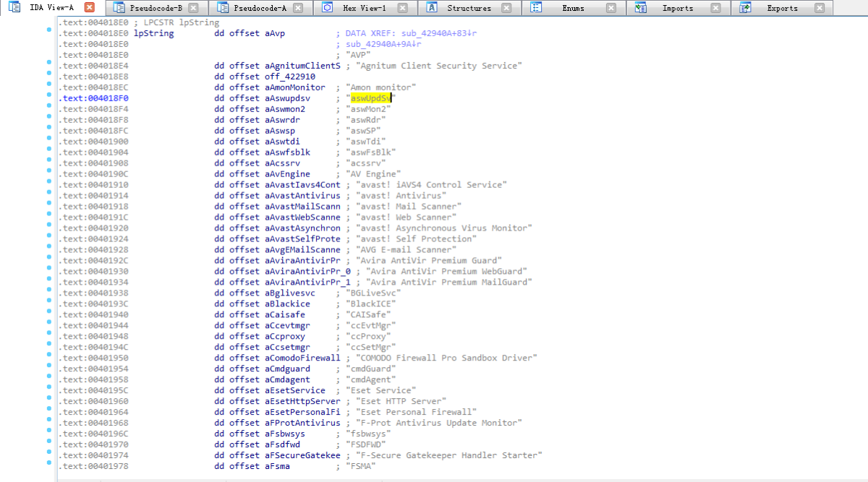The height and width of the screenshot is (482, 868).
Task: Click the Structures tab icon
Action: 432,8
